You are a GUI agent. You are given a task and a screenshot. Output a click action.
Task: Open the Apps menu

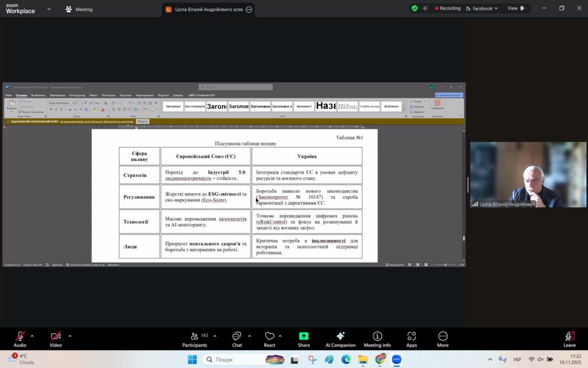pos(411,339)
